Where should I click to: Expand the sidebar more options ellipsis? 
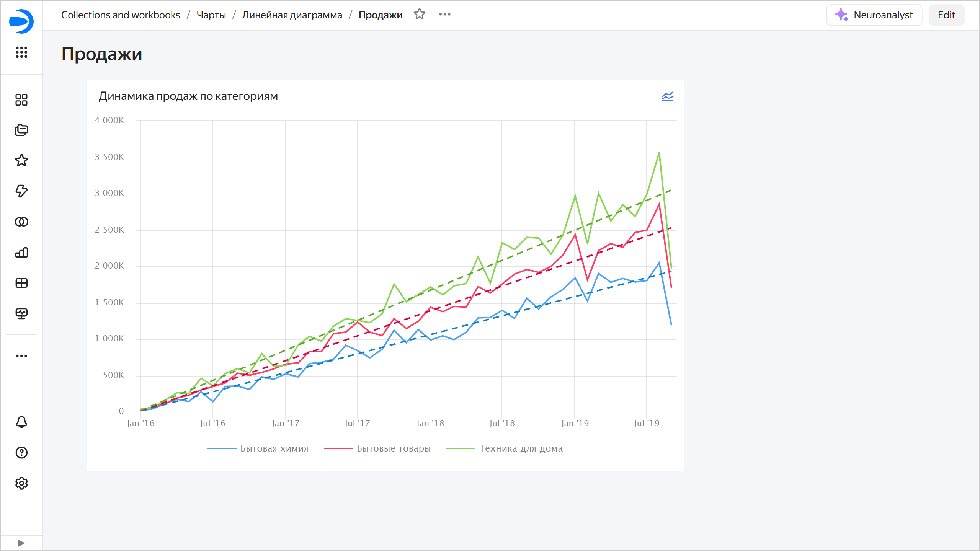click(x=22, y=355)
